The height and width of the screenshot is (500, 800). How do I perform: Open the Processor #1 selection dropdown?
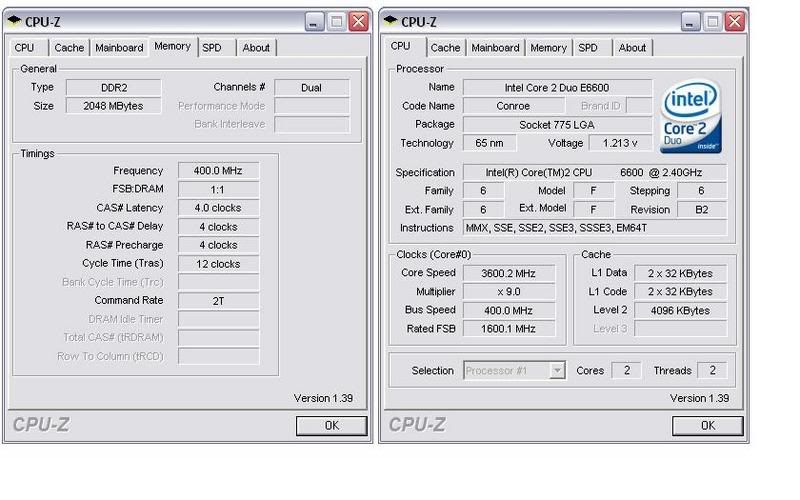coord(558,370)
